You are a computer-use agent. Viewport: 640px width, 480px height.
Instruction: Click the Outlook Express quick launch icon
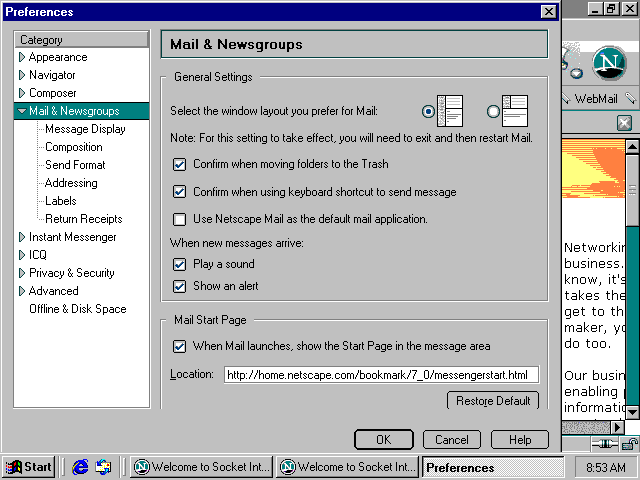click(x=103, y=467)
